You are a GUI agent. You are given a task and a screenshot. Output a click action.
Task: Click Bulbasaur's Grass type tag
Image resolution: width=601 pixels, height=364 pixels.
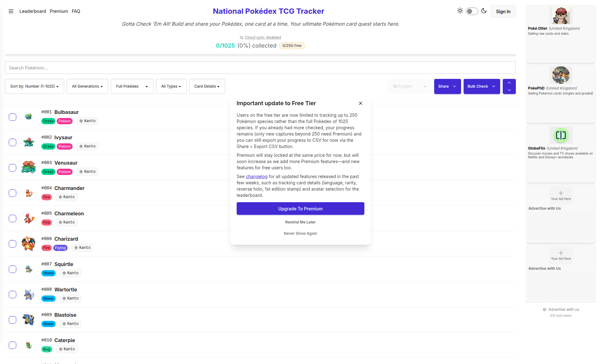pos(48,121)
